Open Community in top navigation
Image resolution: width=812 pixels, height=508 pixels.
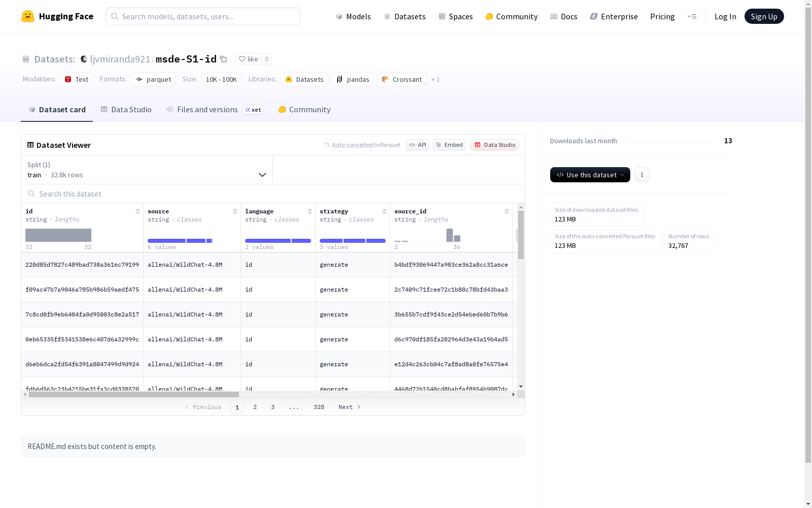[x=512, y=16]
